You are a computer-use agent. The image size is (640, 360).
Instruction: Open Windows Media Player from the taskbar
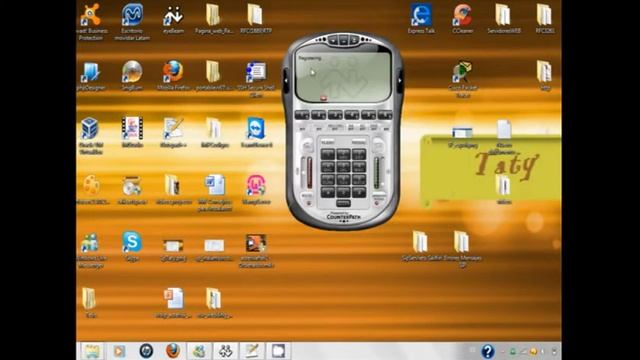click(119, 351)
